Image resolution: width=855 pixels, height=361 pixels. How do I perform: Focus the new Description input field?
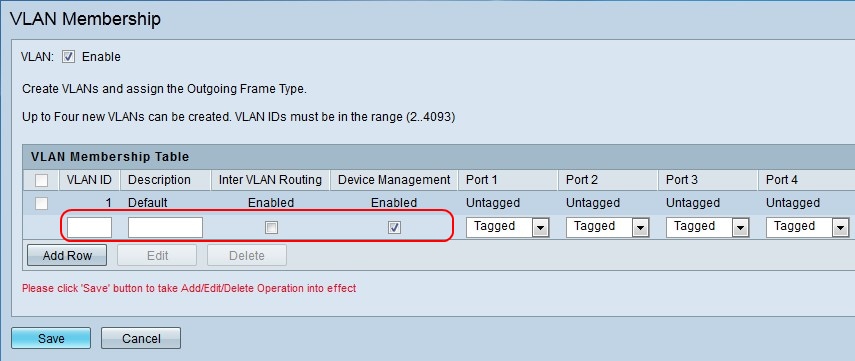(165, 227)
